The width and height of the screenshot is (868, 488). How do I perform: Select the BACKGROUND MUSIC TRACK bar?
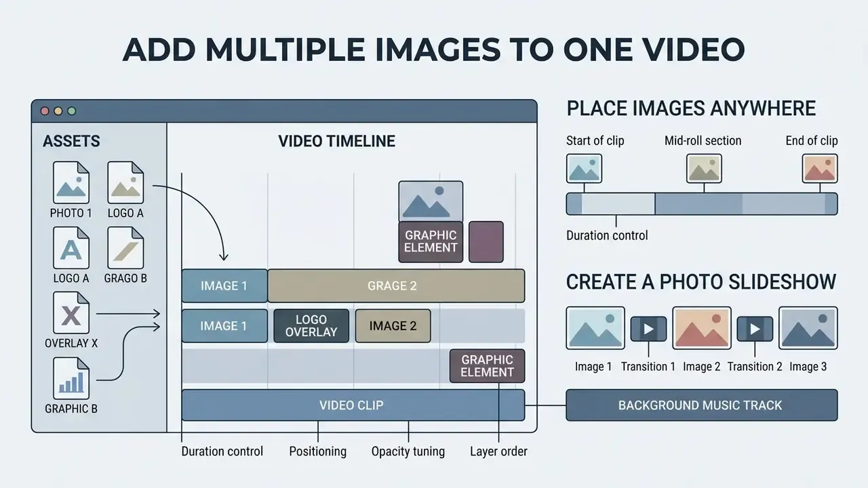pos(702,405)
